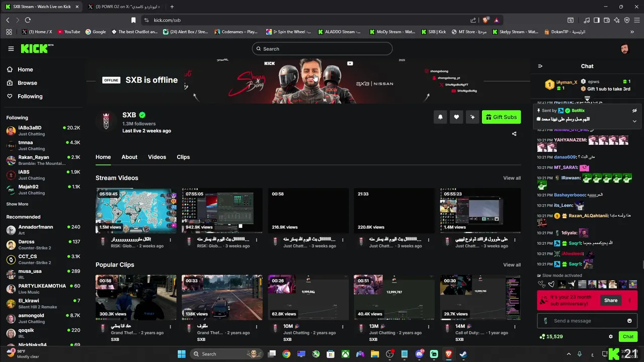Open options menu for 10M clip
This screenshot has width=644, height=362.
343,327
